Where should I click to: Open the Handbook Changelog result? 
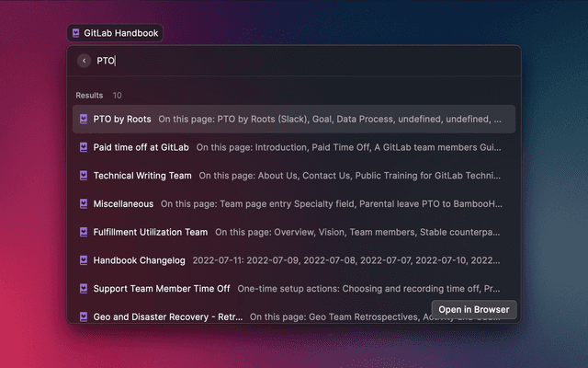point(139,260)
